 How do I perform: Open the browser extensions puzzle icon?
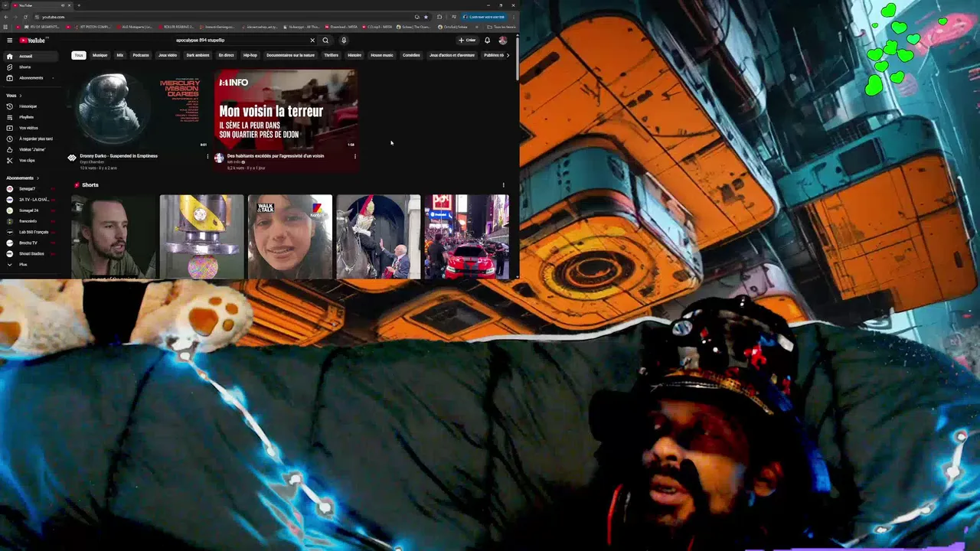pos(439,17)
